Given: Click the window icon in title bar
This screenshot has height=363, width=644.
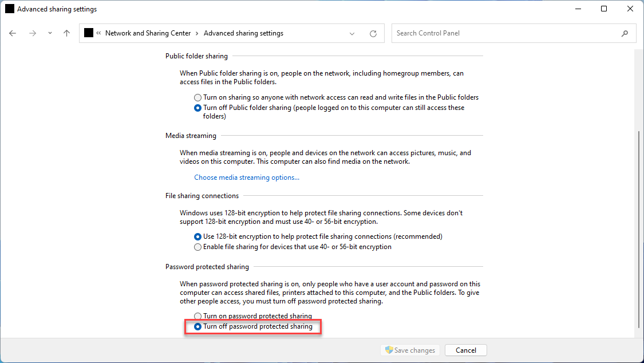Looking at the screenshot, I should tap(10, 9).
